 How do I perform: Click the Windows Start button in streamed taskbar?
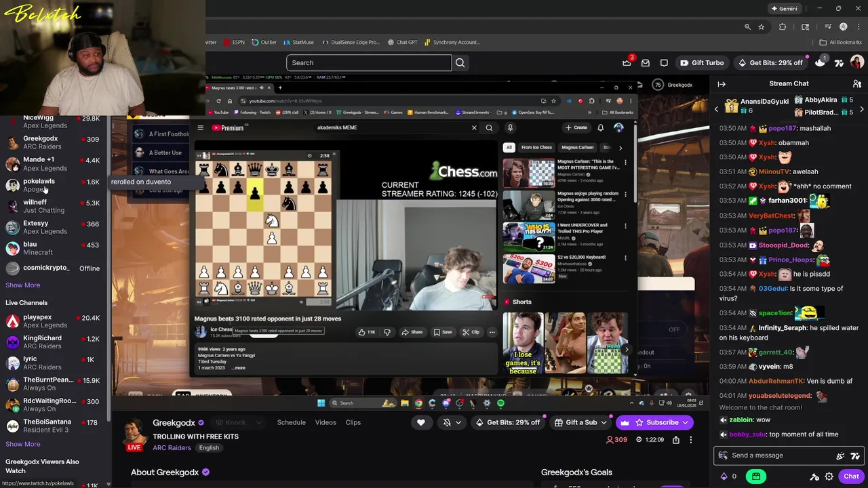(321, 403)
